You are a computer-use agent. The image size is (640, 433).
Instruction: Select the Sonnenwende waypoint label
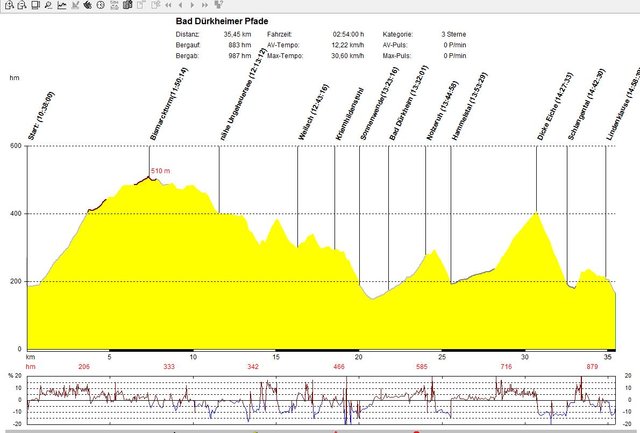click(379, 104)
